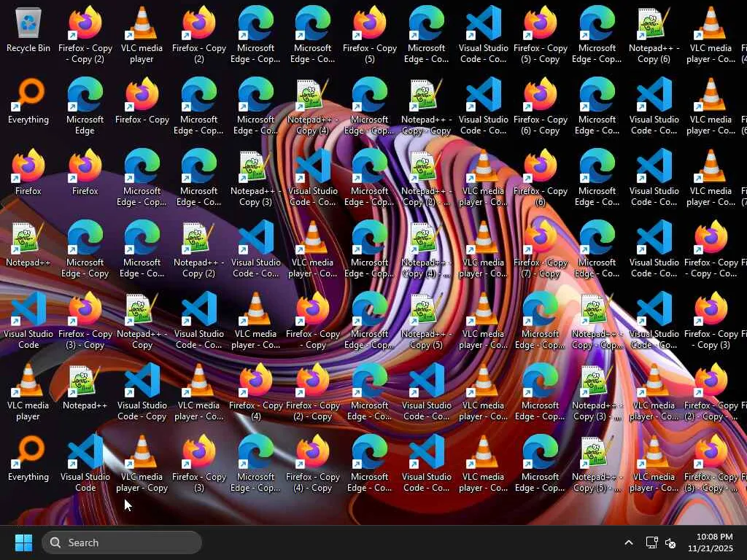
Task: Select the "Firefox - Copy - Copy (3)" shortcut
Action: click(711, 321)
